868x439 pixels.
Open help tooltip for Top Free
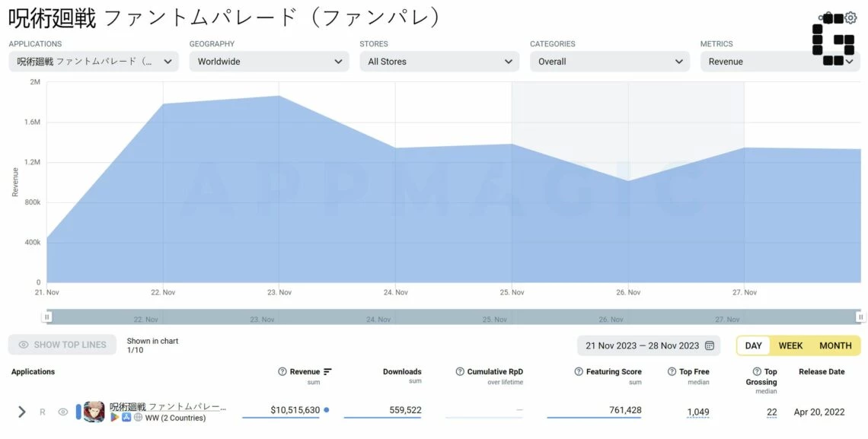pyautogui.click(x=672, y=371)
